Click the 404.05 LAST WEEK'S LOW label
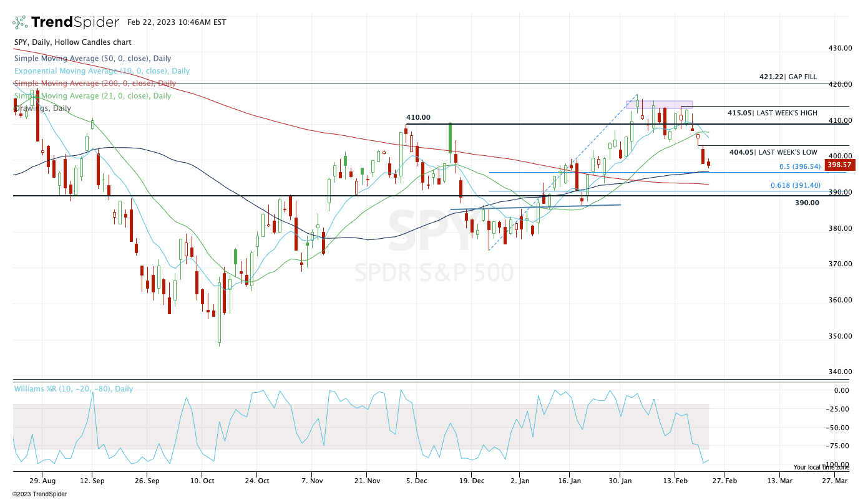Screen dimensions: 868x500 coord(773,152)
